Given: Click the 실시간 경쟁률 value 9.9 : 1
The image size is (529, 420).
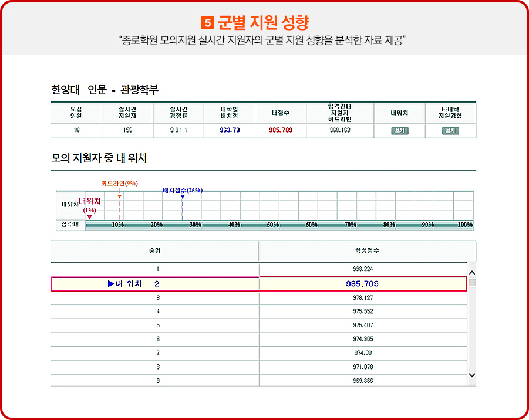Looking at the screenshot, I should click(178, 130).
